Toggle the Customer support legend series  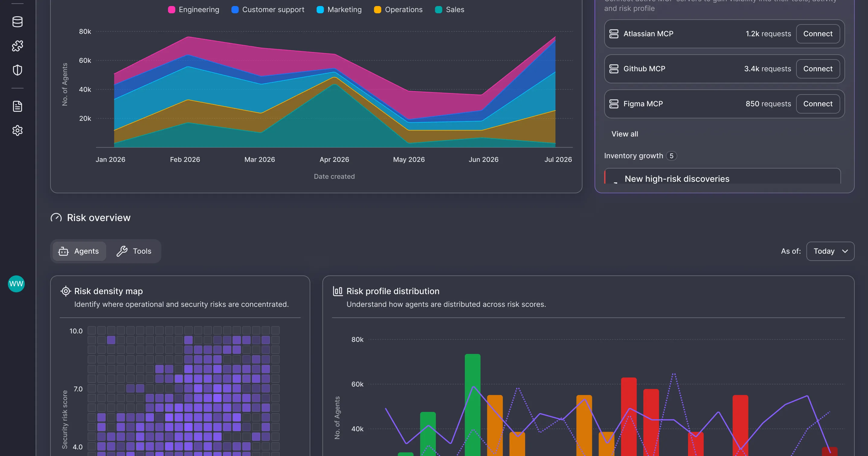[x=268, y=9]
